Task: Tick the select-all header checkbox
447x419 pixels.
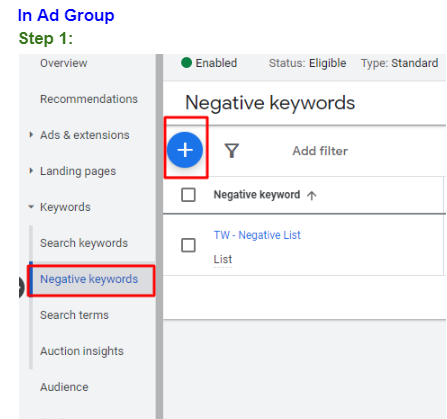Action: [x=188, y=195]
